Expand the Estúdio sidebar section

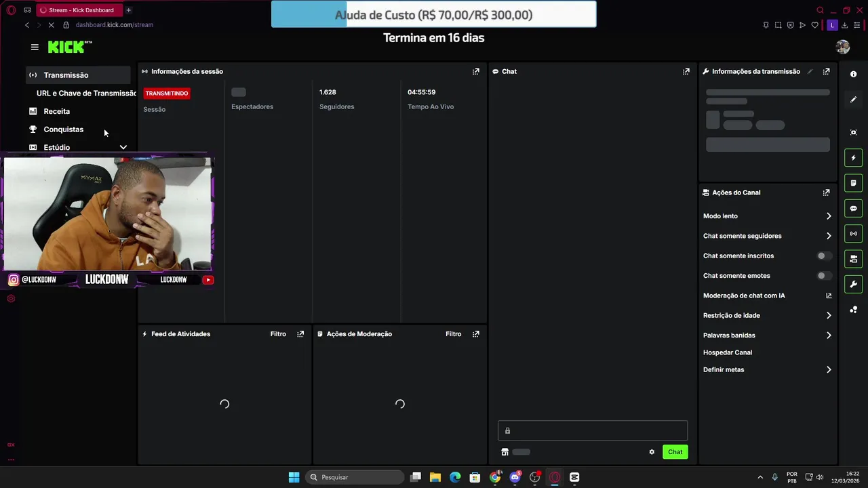(123, 147)
